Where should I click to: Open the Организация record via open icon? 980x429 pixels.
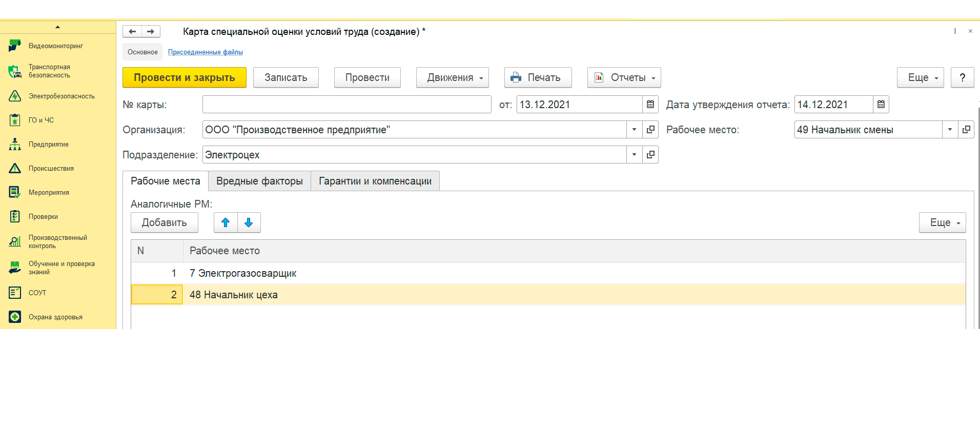[650, 130]
